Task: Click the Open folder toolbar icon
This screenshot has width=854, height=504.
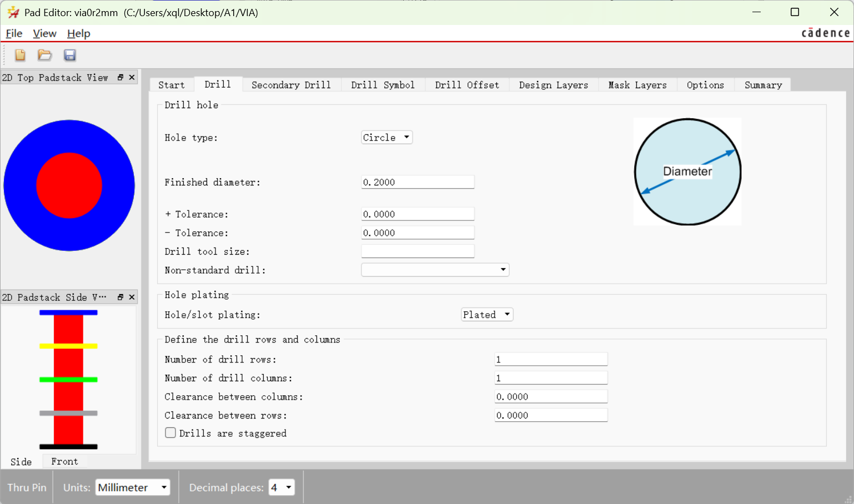Action: (x=44, y=55)
